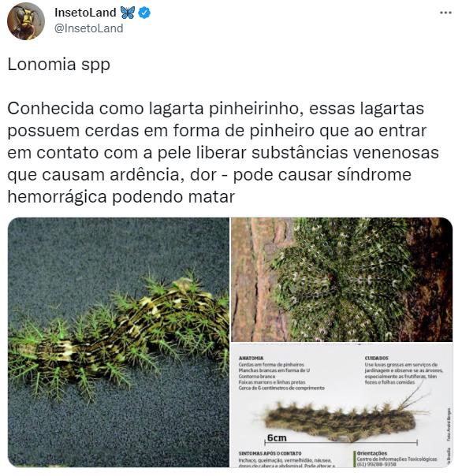The height and width of the screenshot is (476, 462).
Task: Open the @InsetoLand handle link
Action: (x=88, y=28)
